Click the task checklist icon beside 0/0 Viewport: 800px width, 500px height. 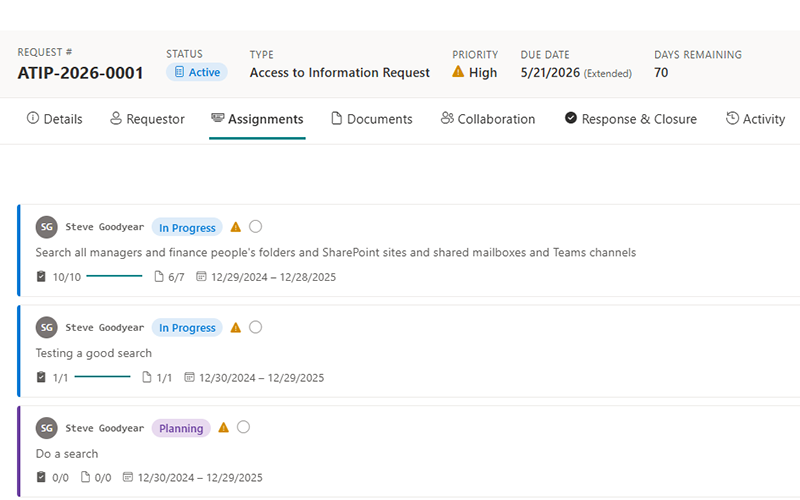pyautogui.click(x=41, y=478)
